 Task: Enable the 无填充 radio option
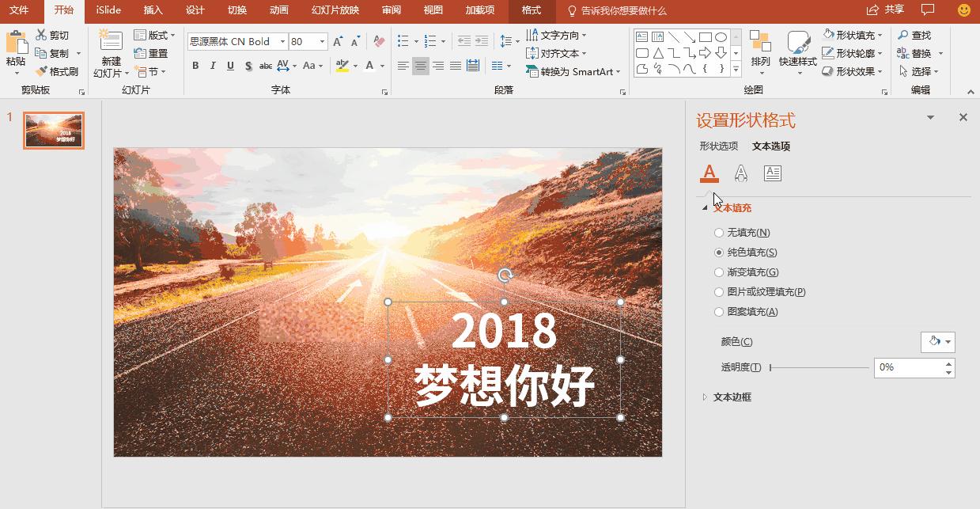(x=719, y=232)
